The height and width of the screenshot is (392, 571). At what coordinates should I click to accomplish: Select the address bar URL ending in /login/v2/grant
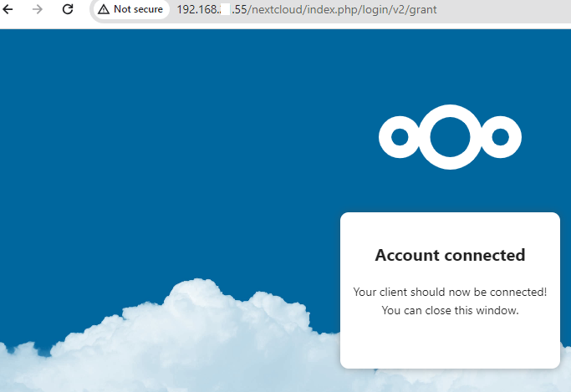coord(307,9)
